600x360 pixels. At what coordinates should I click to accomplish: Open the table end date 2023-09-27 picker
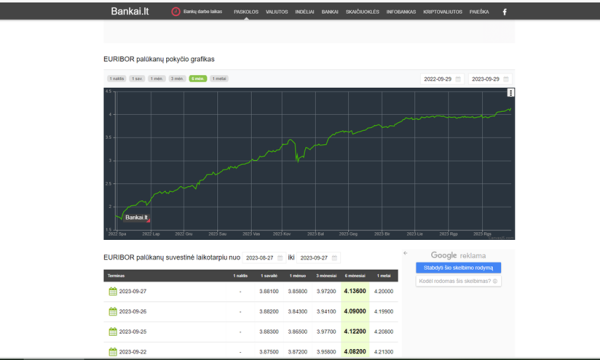tap(318, 258)
